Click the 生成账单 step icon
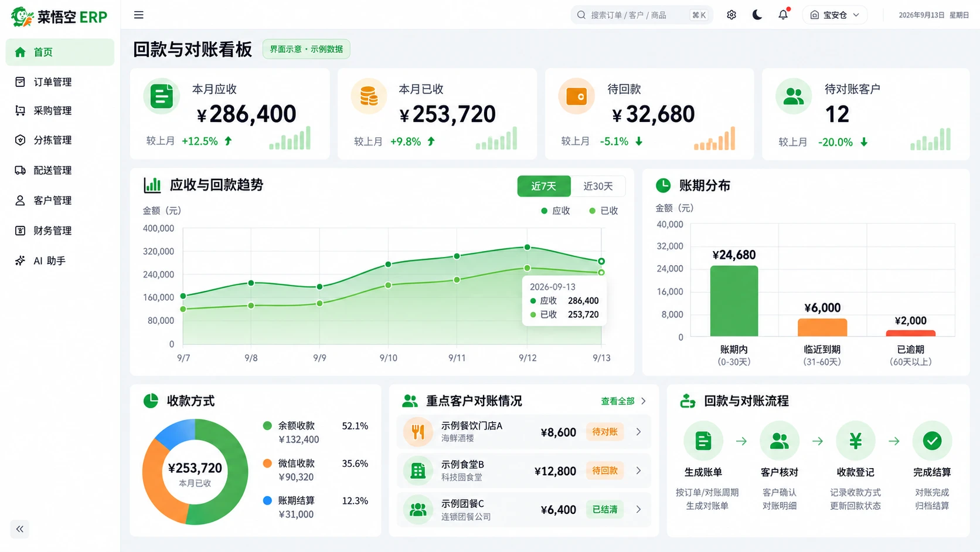Screen dimensions: 980x552 [x=703, y=441]
